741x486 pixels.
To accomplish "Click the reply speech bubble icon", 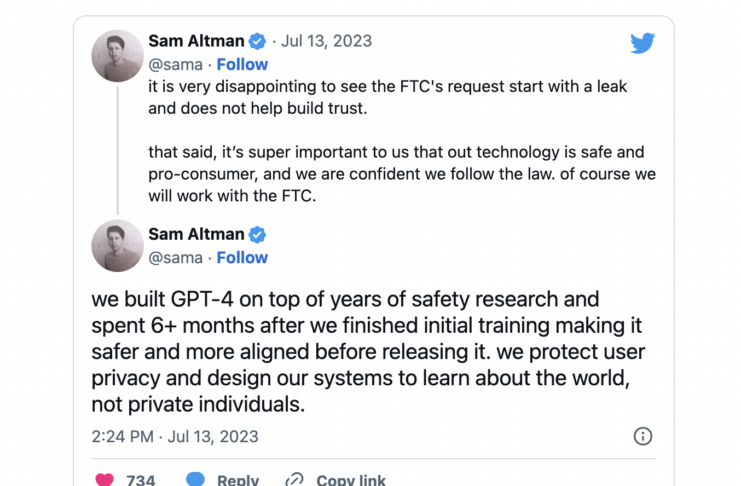I will pyautogui.click(x=195, y=480).
